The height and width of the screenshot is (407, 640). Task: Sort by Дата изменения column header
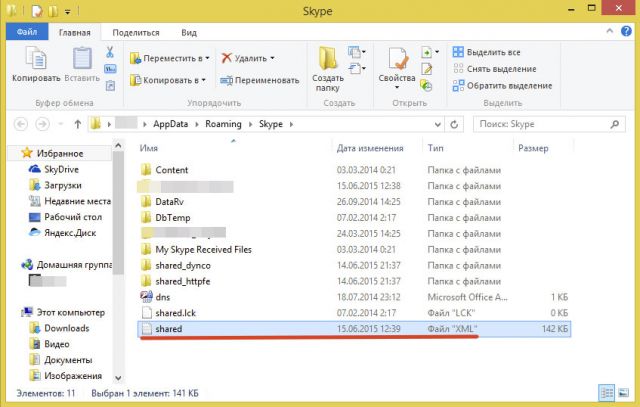pos(370,148)
